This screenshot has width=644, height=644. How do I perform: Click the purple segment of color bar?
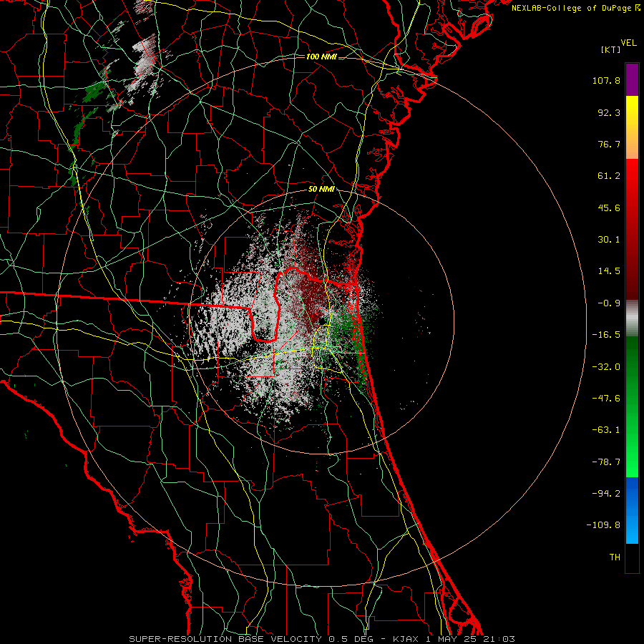tap(632, 79)
